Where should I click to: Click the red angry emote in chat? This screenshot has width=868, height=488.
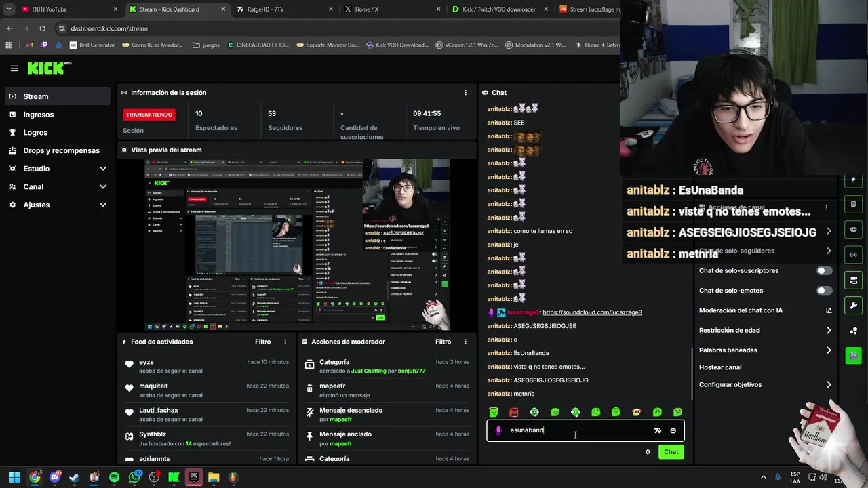coord(514,412)
